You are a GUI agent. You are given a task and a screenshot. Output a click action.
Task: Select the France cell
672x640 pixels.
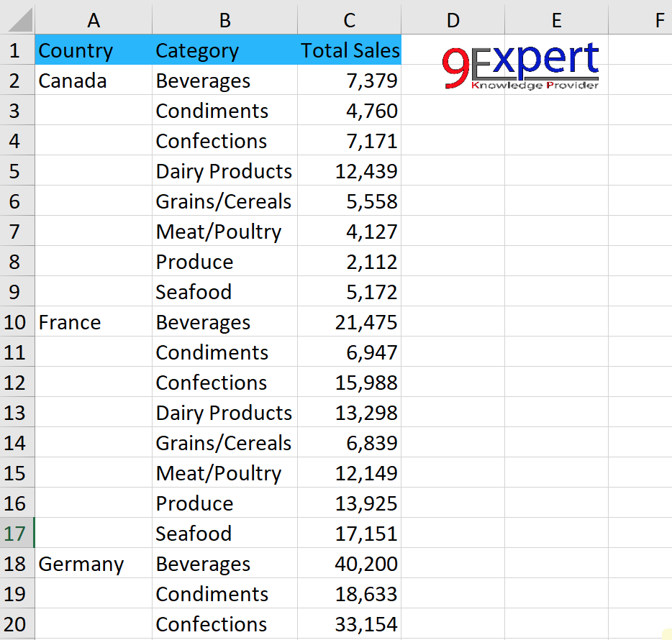pyautogui.click(x=94, y=322)
